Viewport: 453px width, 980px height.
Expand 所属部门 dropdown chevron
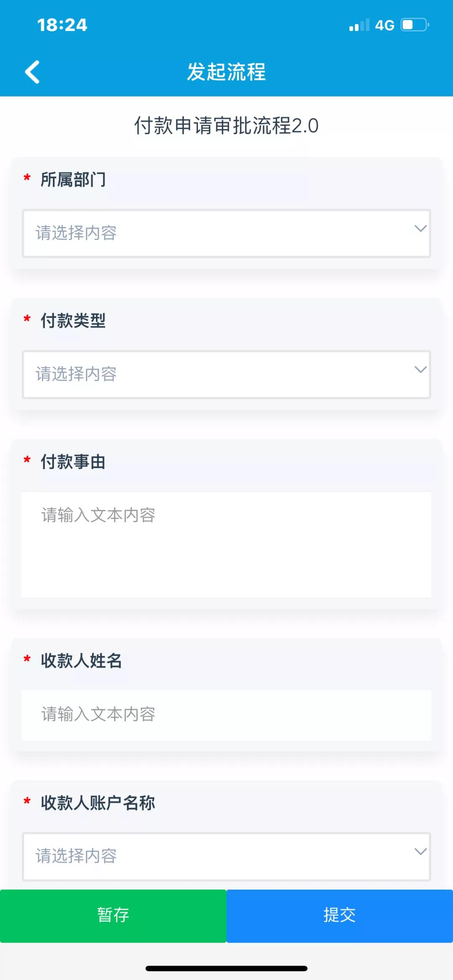click(x=420, y=229)
